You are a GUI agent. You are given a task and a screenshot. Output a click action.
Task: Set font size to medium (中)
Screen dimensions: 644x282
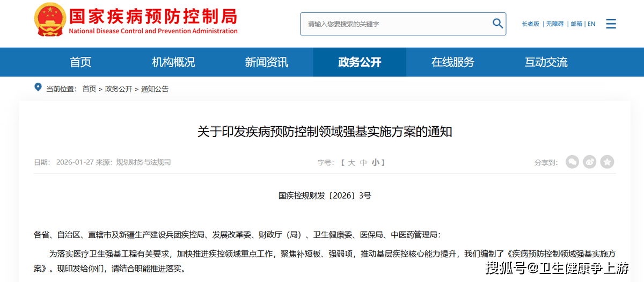(x=363, y=162)
